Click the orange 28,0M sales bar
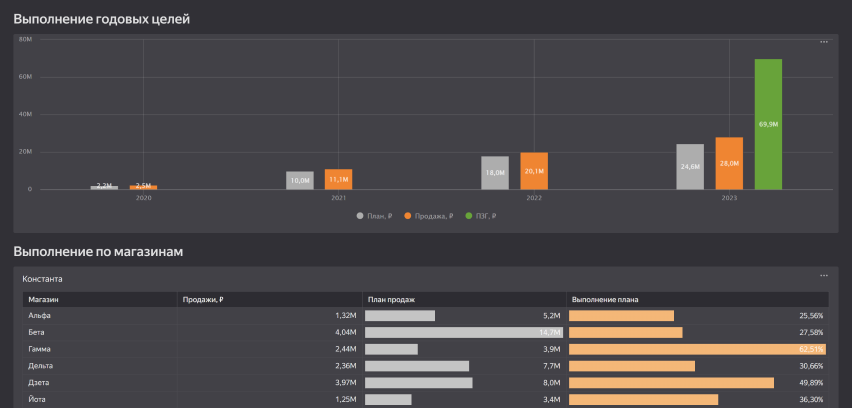 pyautogui.click(x=729, y=163)
